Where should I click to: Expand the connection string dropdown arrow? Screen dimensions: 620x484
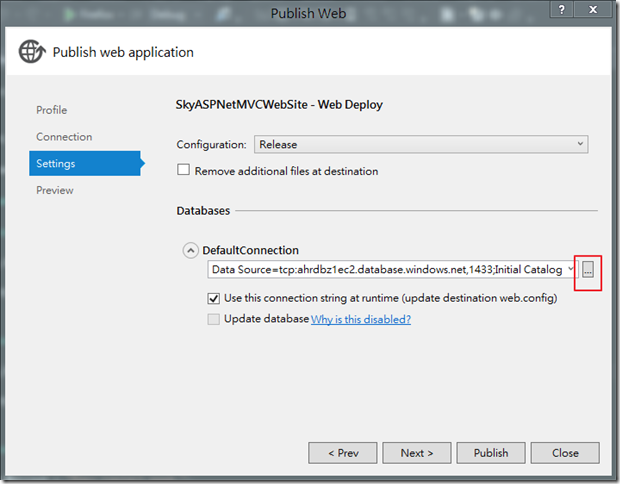click(571, 269)
